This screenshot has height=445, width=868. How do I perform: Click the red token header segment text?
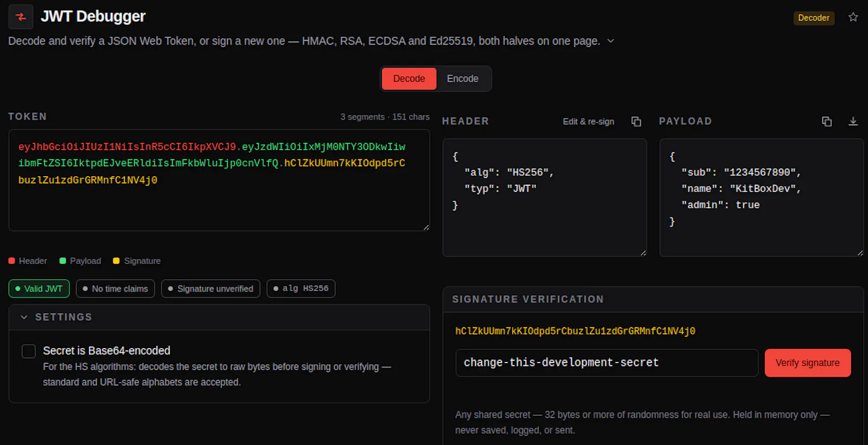click(127, 147)
